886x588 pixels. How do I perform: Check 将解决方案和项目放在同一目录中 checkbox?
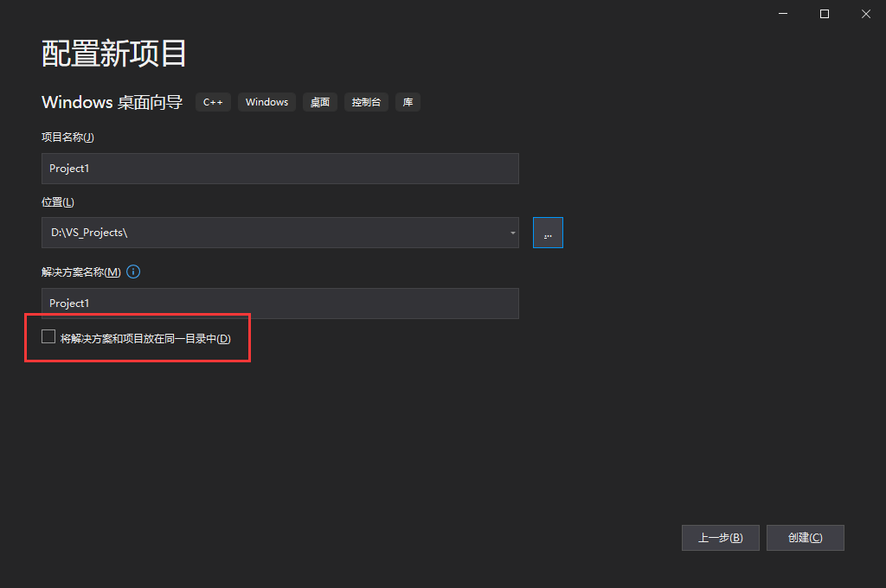click(48, 336)
